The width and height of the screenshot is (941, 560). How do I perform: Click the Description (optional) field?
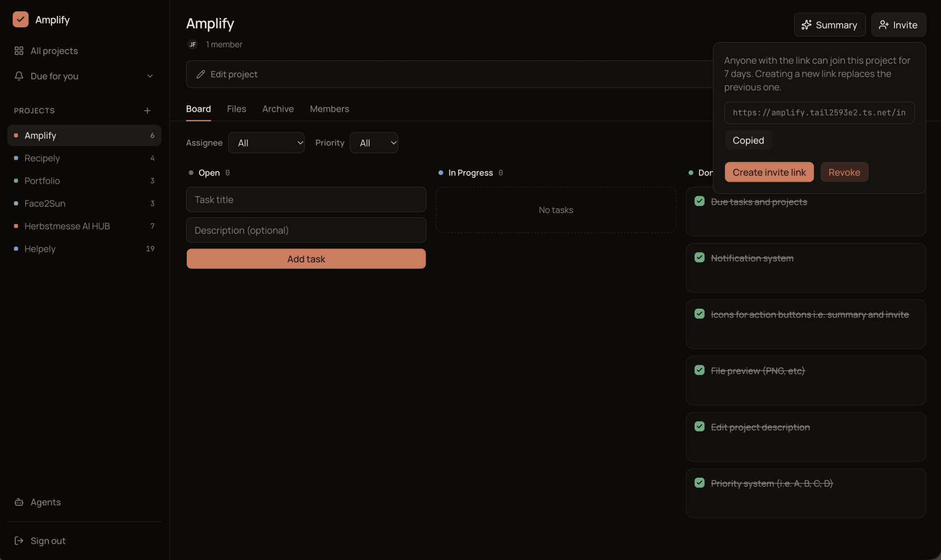click(306, 230)
